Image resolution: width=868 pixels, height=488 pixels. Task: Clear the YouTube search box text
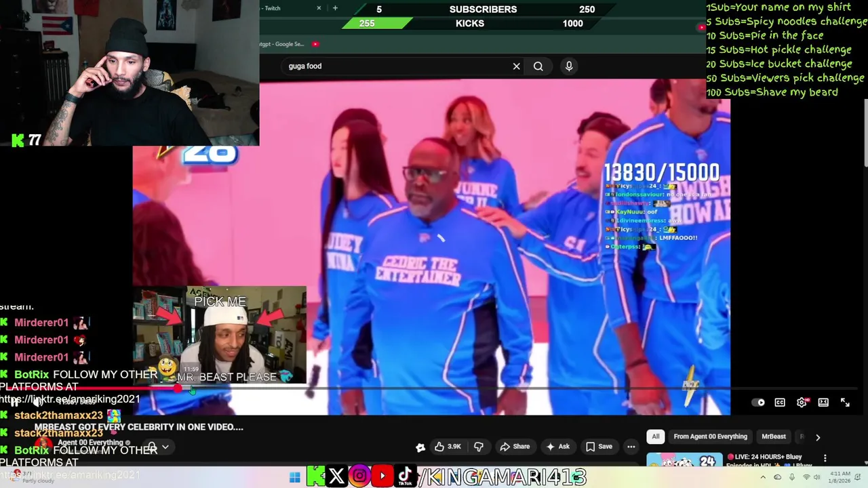pyautogui.click(x=516, y=66)
